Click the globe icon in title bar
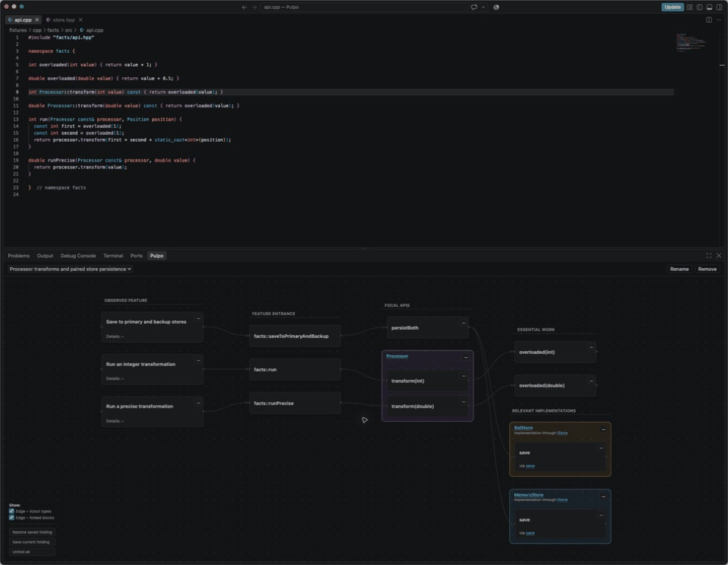This screenshot has height=565, width=728. tap(496, 7)
